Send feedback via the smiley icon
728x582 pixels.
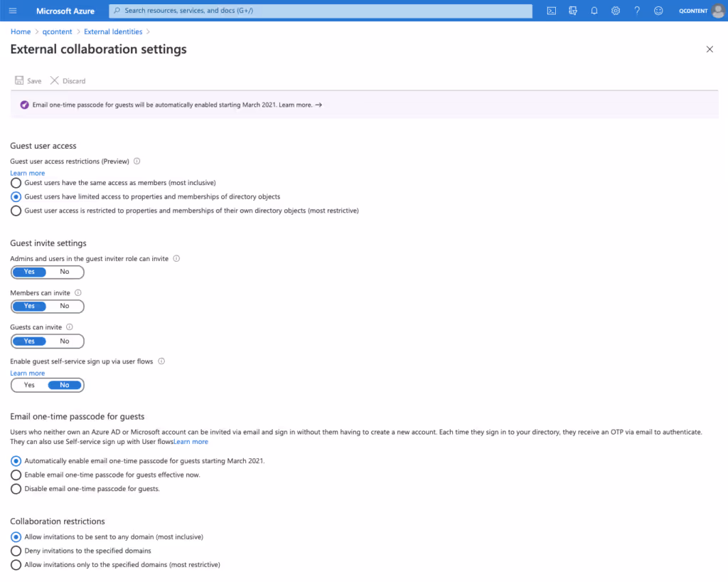point(658,11)
